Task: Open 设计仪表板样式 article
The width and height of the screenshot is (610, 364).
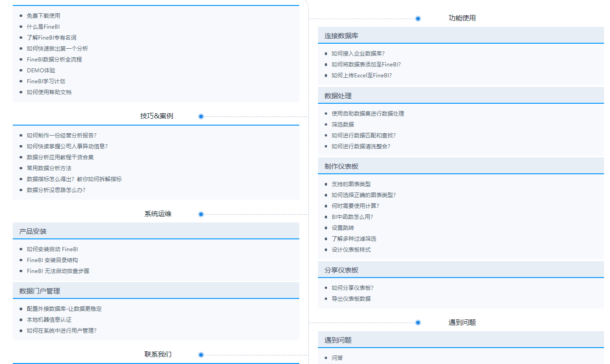Action: pos(351,250)
